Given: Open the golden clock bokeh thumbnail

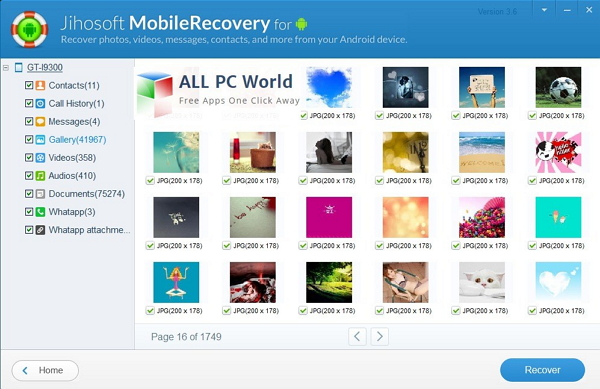Looking at the screenshot, I should tap(406, 152).
